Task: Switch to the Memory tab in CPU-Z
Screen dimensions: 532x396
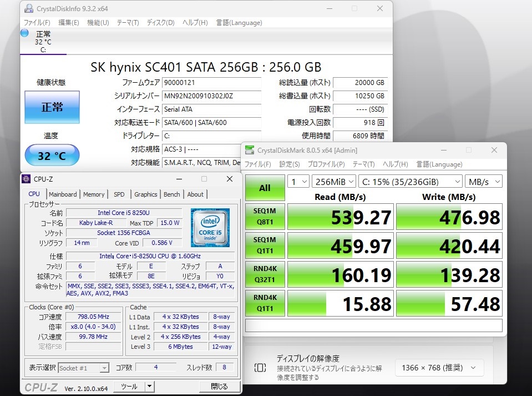Action: click(94, 194)
